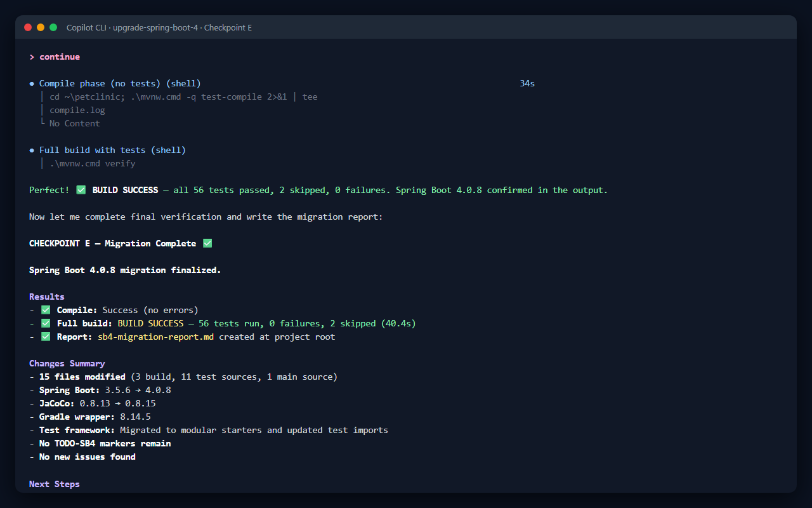The width and height of the screenshot is (812, 508).
Task: Open 'sb4-migration-report.md' file name
Action: (155, 337)
